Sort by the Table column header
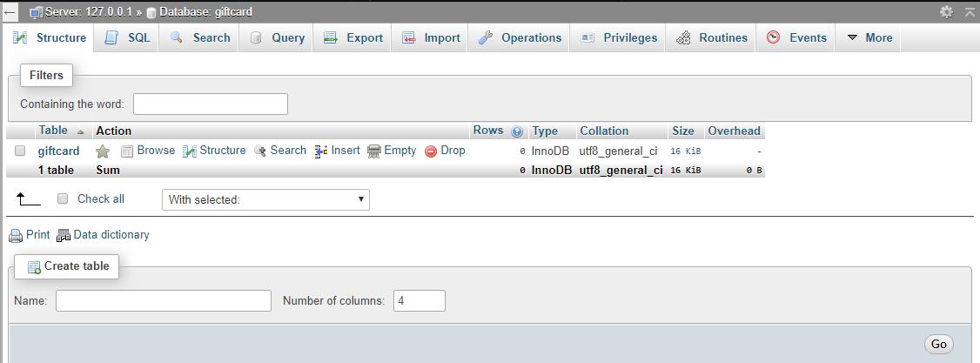The width and height of the screenshot is (980, 363). click(53, 131)
